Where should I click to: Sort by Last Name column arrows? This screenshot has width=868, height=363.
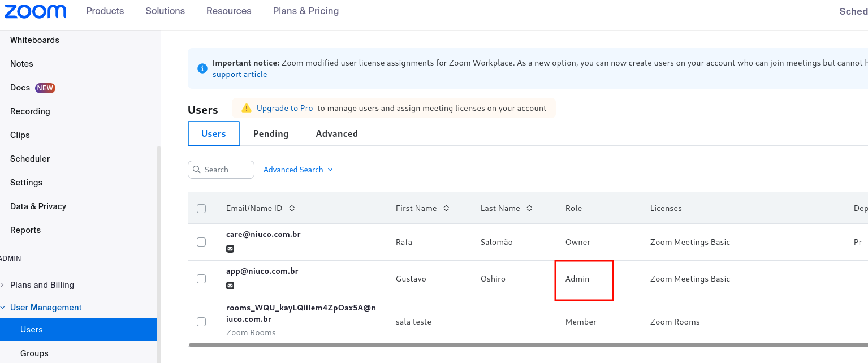[x=529, y=208]
